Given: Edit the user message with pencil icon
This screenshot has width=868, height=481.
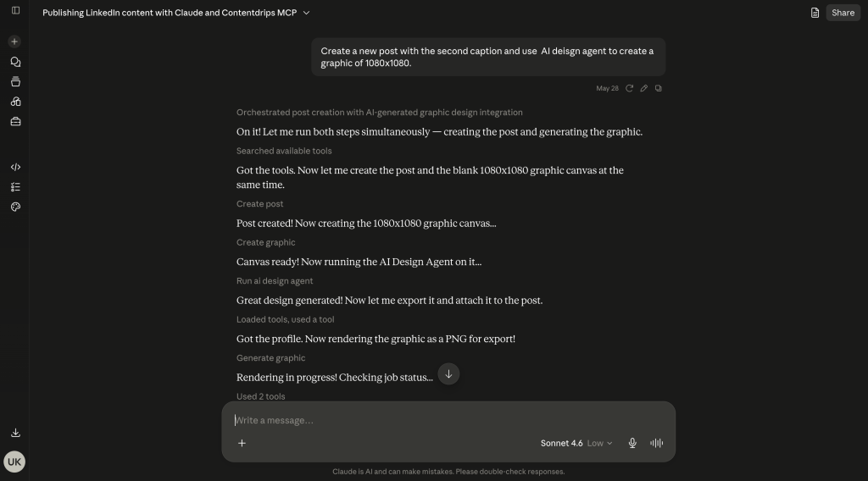Looking at the screenshot, I should pos(644,88).
